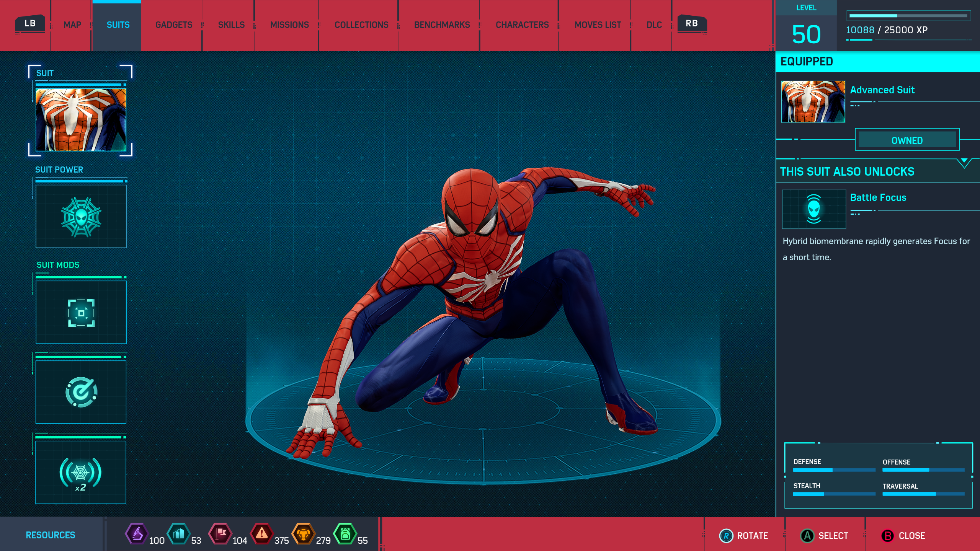This screenshot has width=980, height=551.
Task: Open the Skills tab
Action: pos(231,25)
